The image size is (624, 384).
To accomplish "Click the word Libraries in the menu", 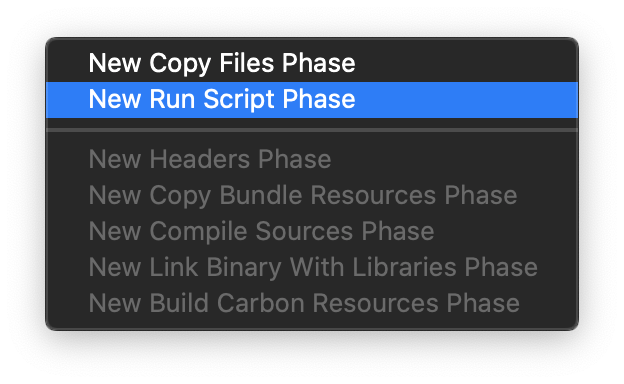I will click(404, 267).
